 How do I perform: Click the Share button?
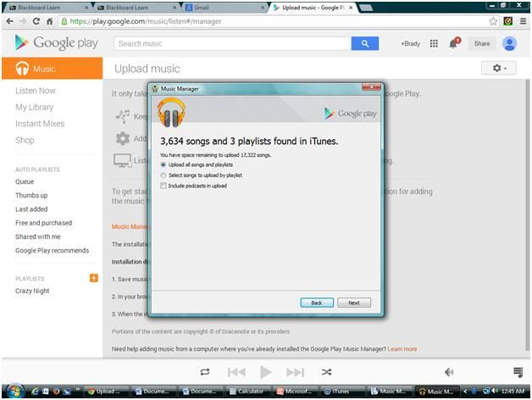482,43
